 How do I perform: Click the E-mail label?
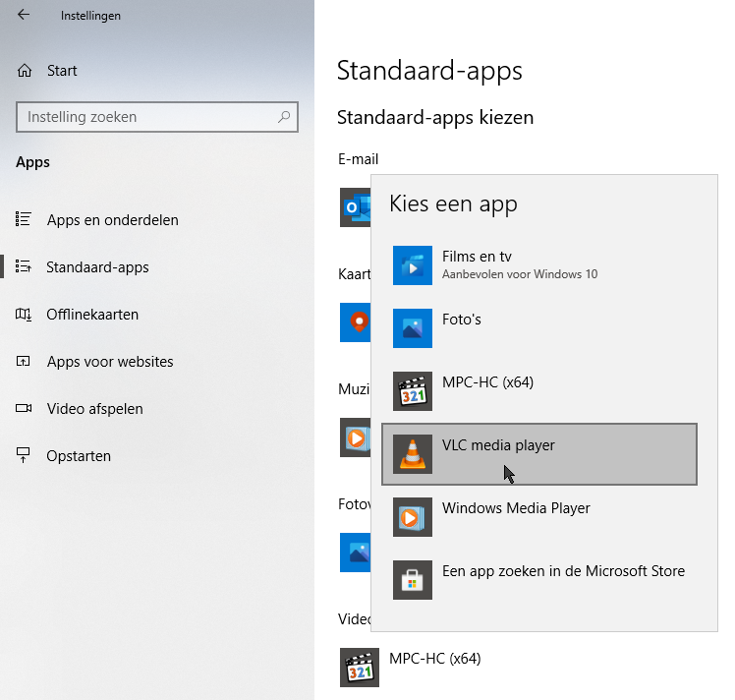click(358, 159)
